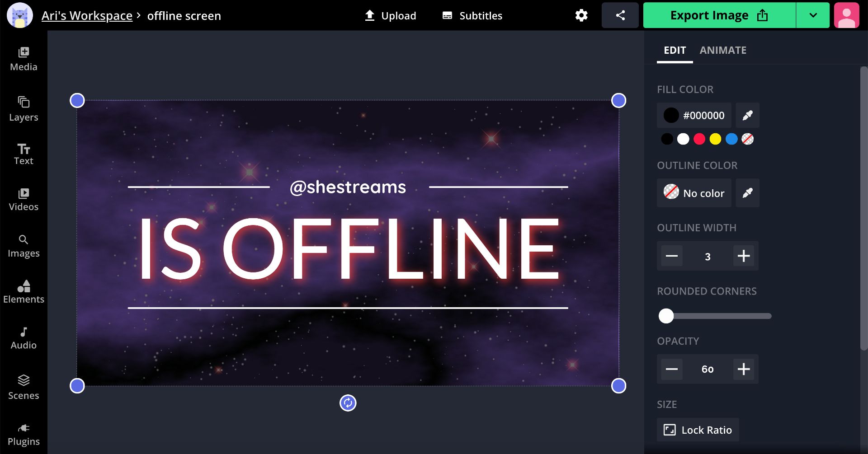This screenshot has height=454, width=868.
Task: Click the Export Image button
Action: (719, 15)
